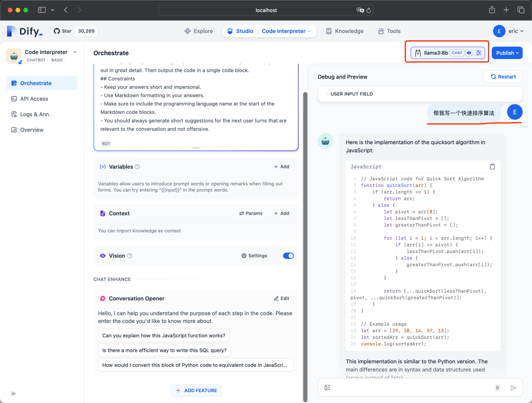The image size is (532, 403).
Task: Click the eric user avatar in header
Action: pos(499,31)
